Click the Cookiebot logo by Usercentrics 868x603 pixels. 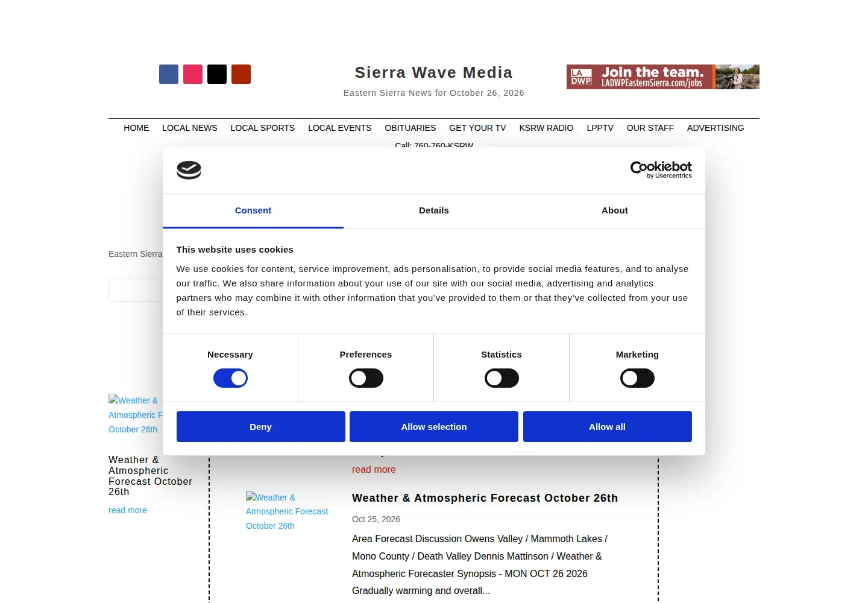pos(661,169)
